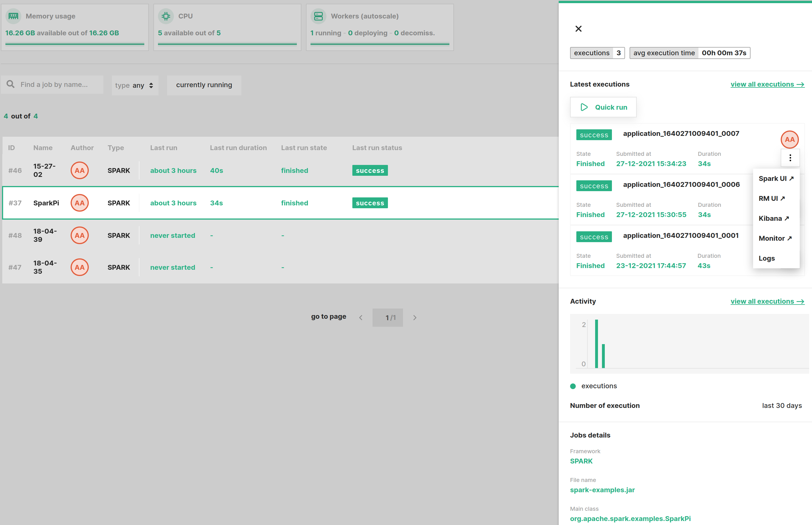
Task: Open view all executions link beside Activity
Action: 767,301
